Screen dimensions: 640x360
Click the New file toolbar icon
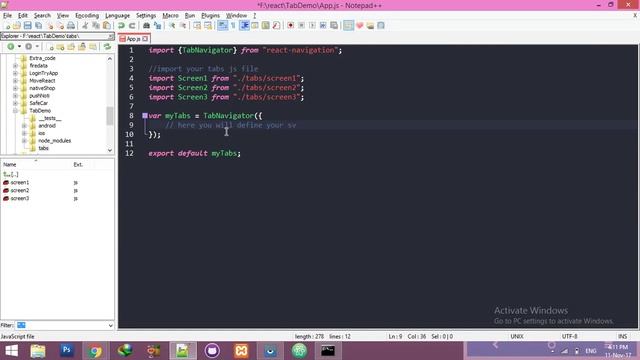click(x=7, y=26)
